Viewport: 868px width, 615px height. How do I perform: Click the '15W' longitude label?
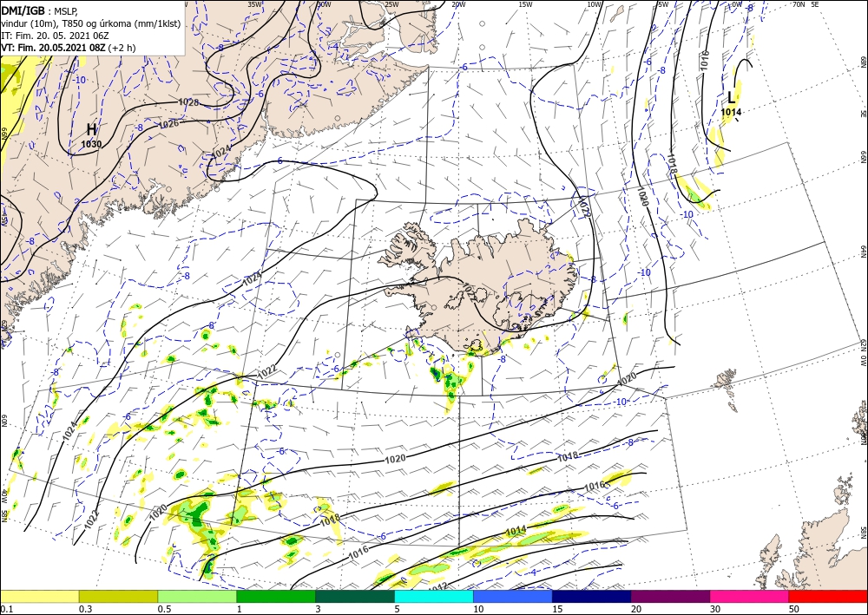(526, 4)
